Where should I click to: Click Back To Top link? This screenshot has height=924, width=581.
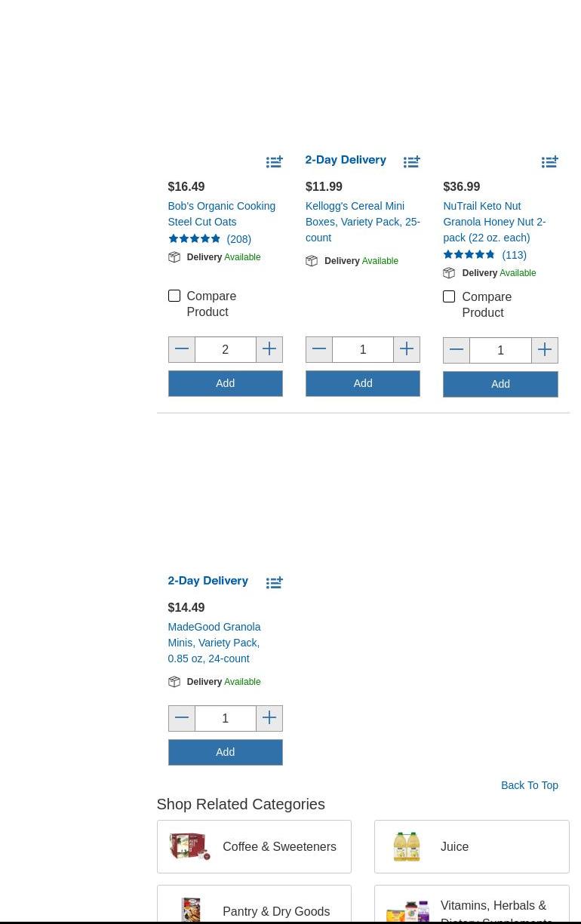(529, 785)
